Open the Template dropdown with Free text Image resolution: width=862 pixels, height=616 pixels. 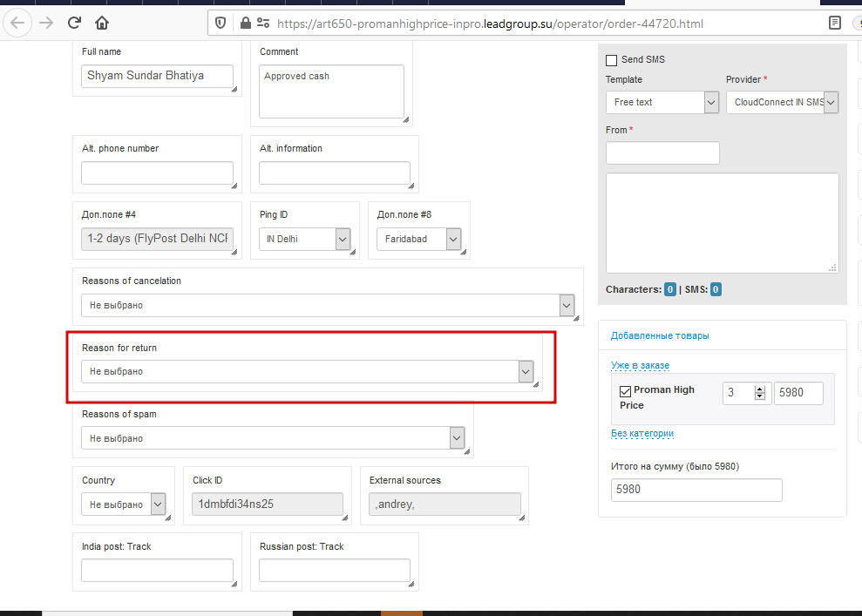662,102
